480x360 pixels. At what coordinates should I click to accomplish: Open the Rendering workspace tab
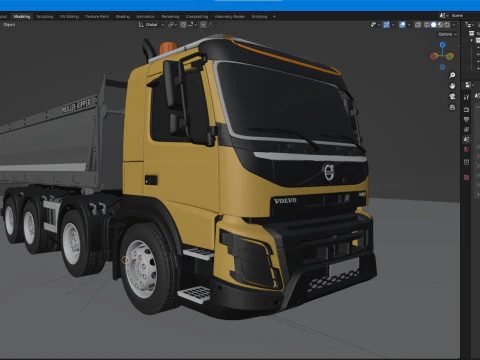(x=170, y=16)
